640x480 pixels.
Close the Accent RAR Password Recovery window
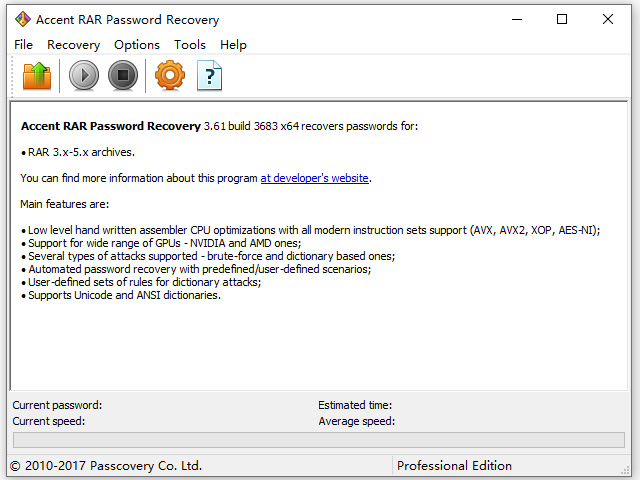pos(608,19)
